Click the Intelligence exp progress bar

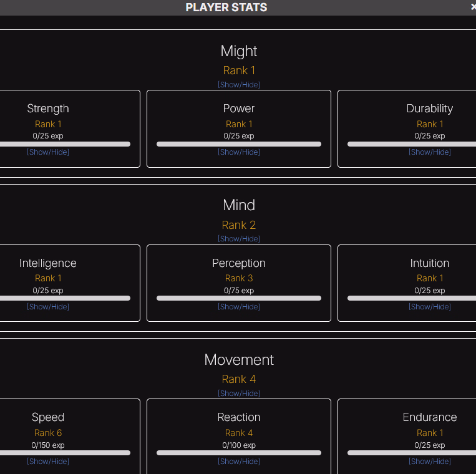pyautogui.click(x=65, y=298)
